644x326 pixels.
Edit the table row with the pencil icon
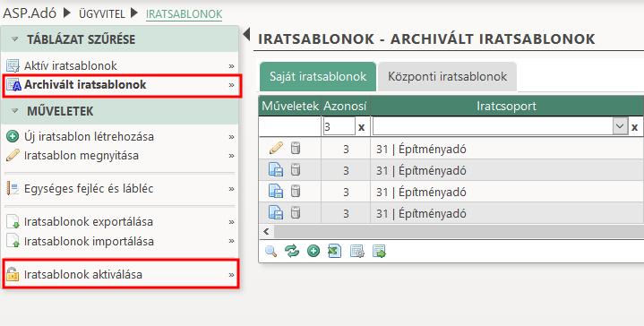click(276, 148)
